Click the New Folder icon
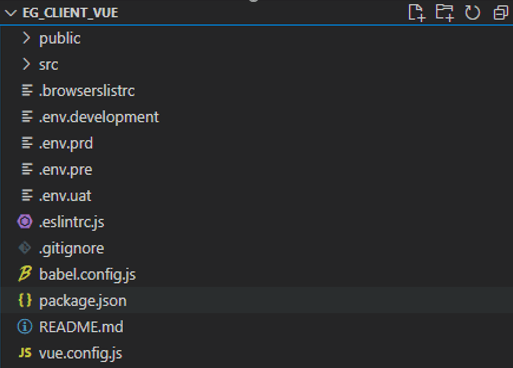Screen dimensions: 513x368 [x=445, y=13]
